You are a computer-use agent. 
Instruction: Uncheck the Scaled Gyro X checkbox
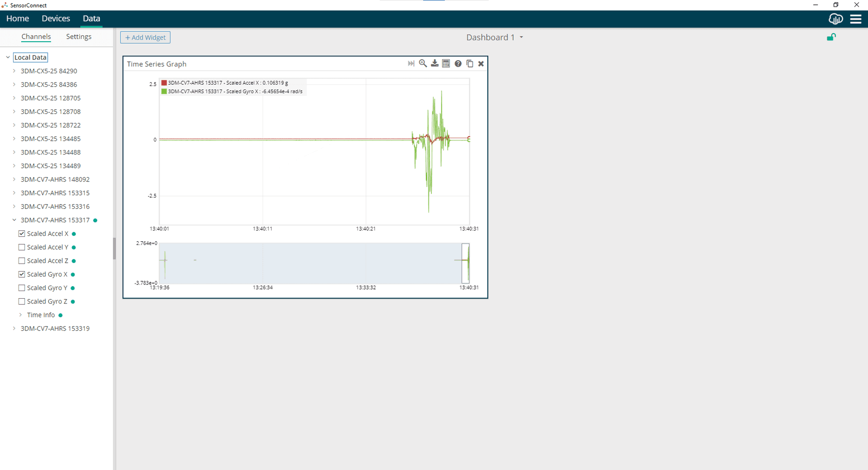pyautogui.click(x=22, y=274)
